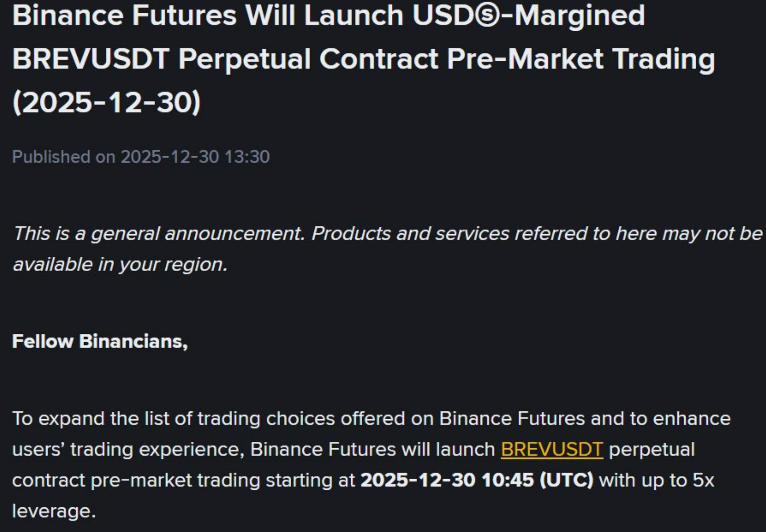Click "perpetual" right after the BREVUSDT link
The width and height of the screenshot is (766, 532).
[x=652, y=450]
